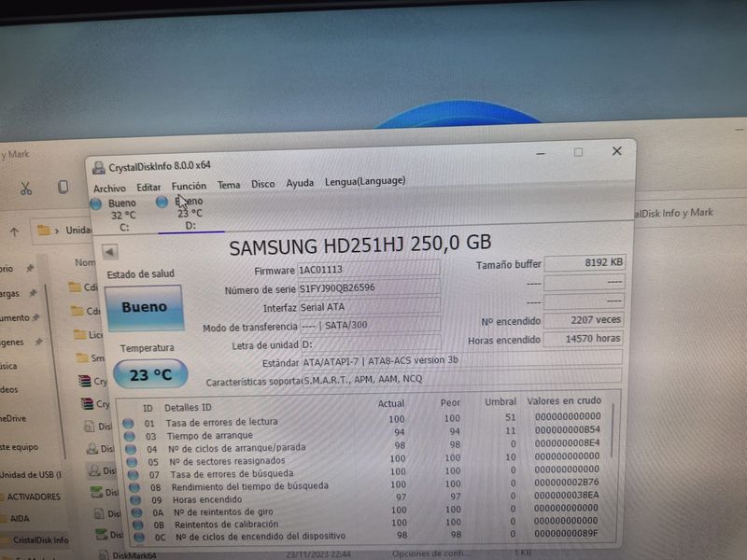Click the Cut scissors icon in File Explorer
The width and height of the screenshot is (747, 560).
pos(26,189)
